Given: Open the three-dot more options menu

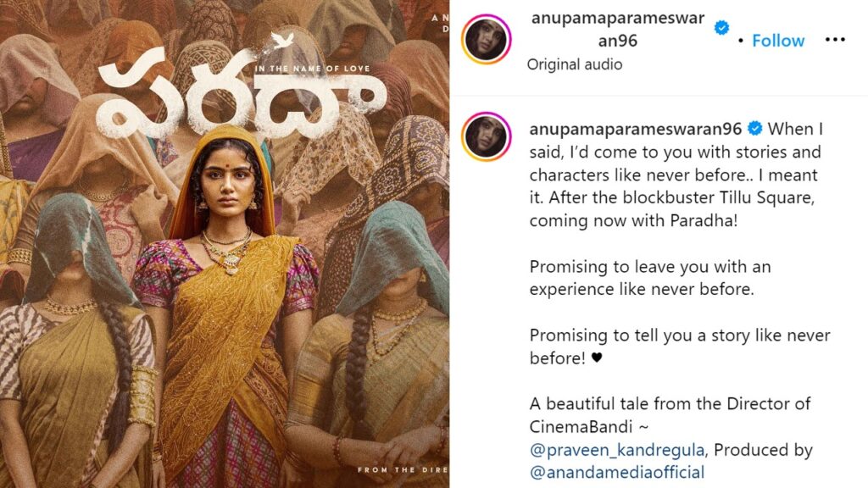Looking at the screenshot, I should click(835, 40).
